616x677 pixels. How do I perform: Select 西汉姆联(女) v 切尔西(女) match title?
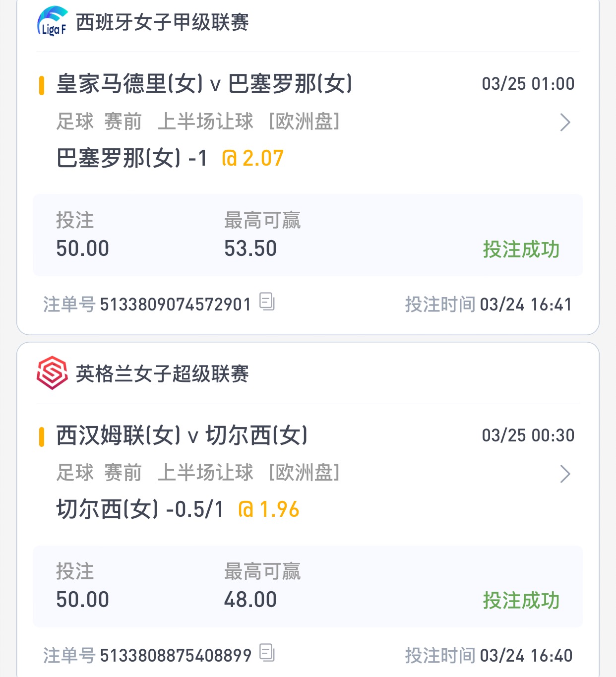pos(182,435)
